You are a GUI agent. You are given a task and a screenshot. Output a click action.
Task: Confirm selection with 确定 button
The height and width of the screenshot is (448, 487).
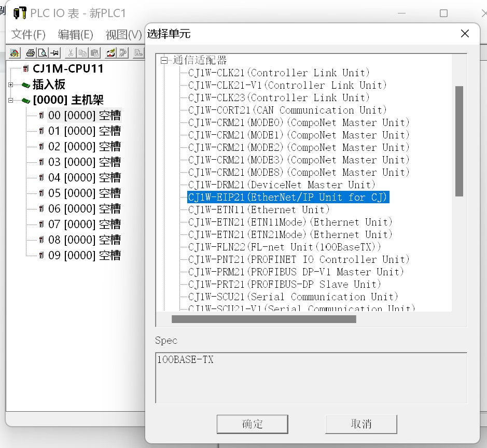(x=252, y=424)
